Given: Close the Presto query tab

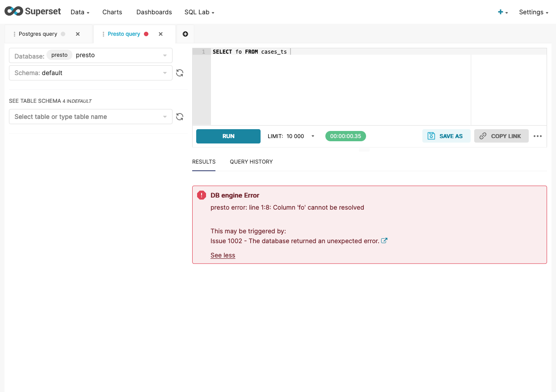Looking at the screenshot, I should (x=161, y=34).
